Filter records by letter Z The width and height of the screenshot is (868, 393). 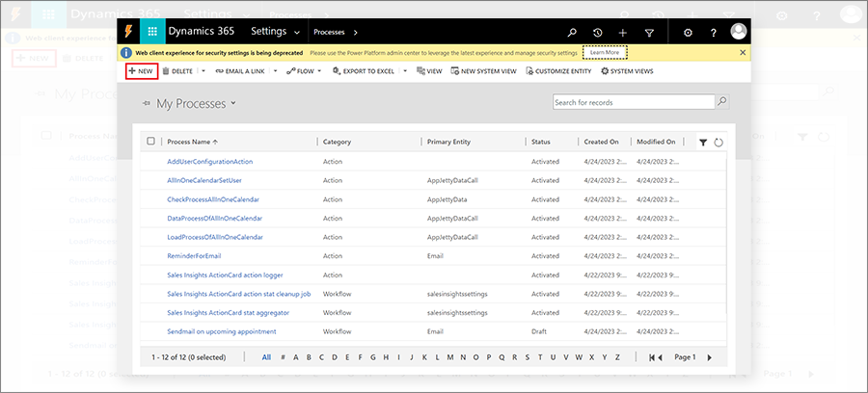617,357
